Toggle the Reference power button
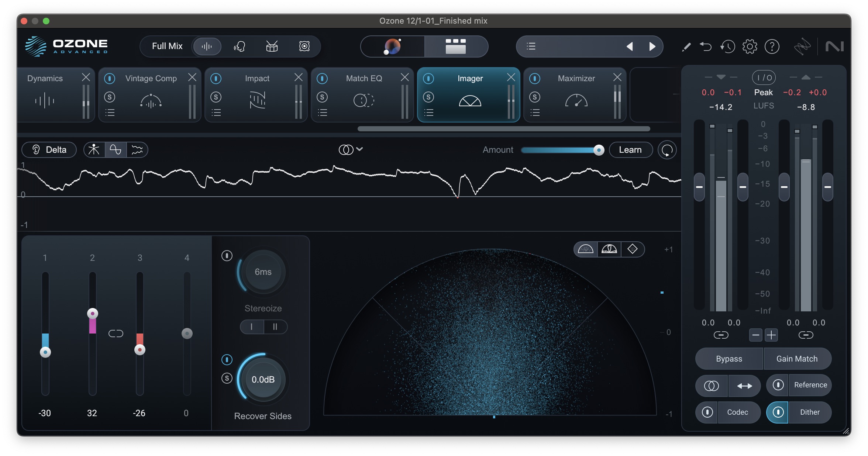The height and width of the screenshot is (456, 868). 778,385
